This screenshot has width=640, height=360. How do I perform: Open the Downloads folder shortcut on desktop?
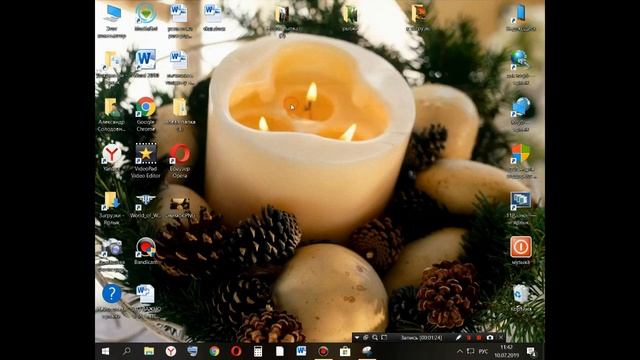click(111, 208)
